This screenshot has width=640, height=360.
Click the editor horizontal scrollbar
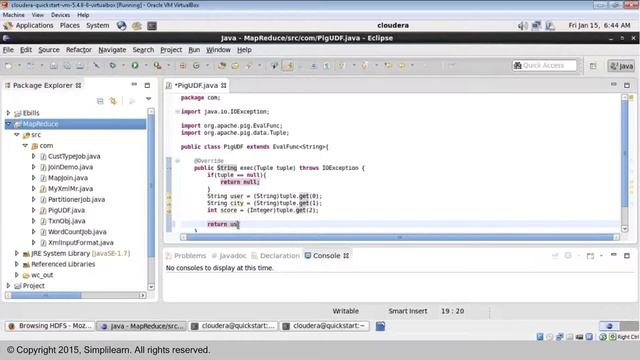(400, 237)
